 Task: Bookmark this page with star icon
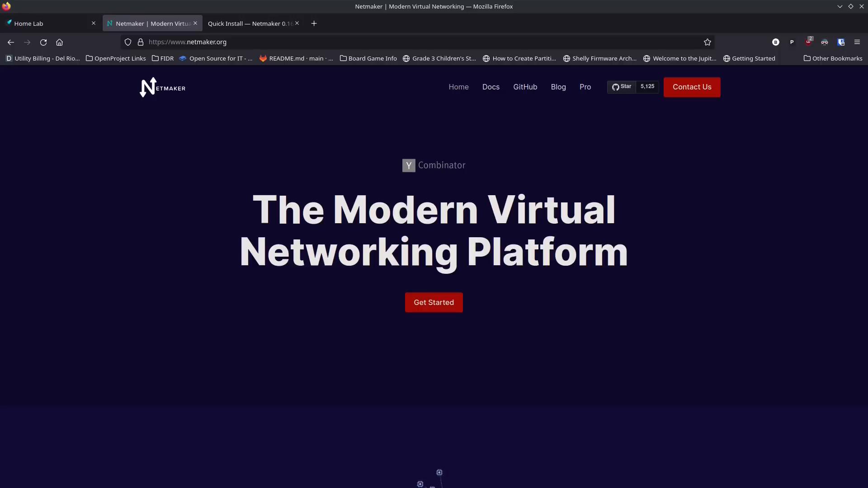[x=708, y=42]
